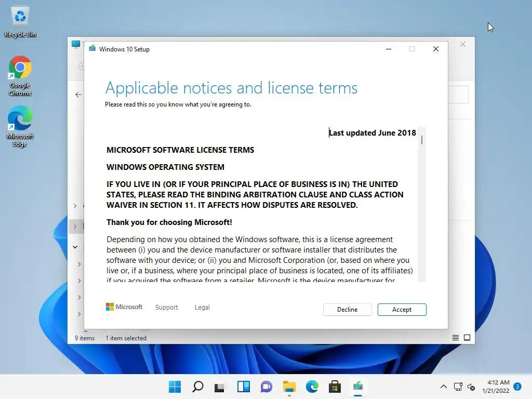The width and height of the screenshot is (532, 399).
Task: Open the Recycle Bin desktop icon
Action: pyautogui.click(x=20, y=22)
